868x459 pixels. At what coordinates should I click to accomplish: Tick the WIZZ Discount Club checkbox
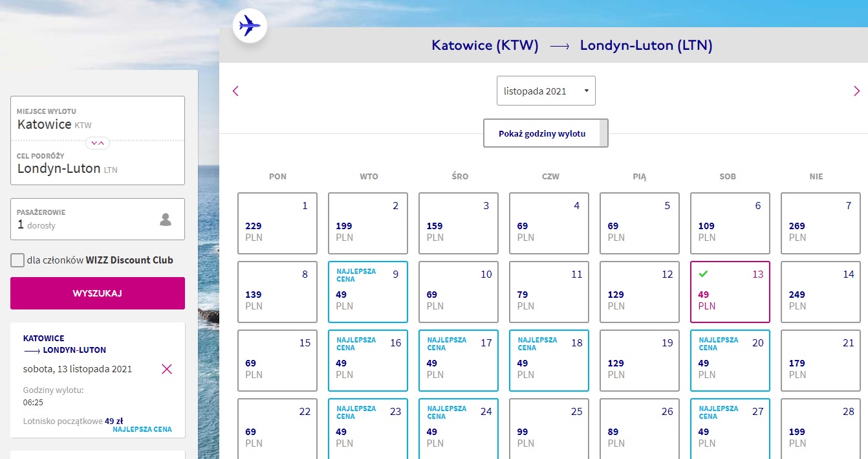point(17,260)
